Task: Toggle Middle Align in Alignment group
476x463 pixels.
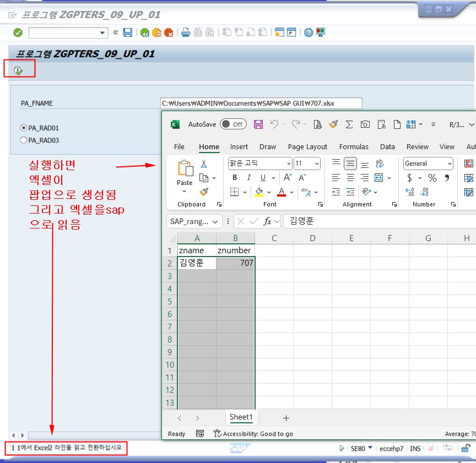Action: tap(350, 164)
